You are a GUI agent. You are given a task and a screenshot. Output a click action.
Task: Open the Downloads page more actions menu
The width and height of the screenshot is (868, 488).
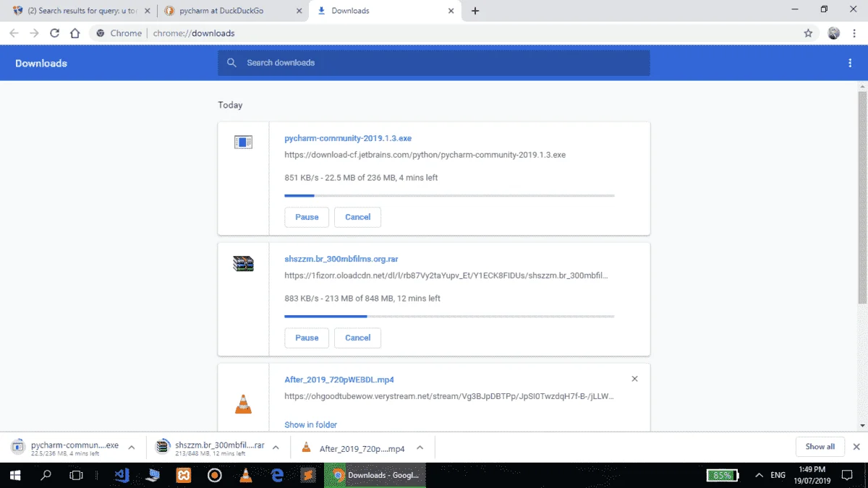pos(850,63)
